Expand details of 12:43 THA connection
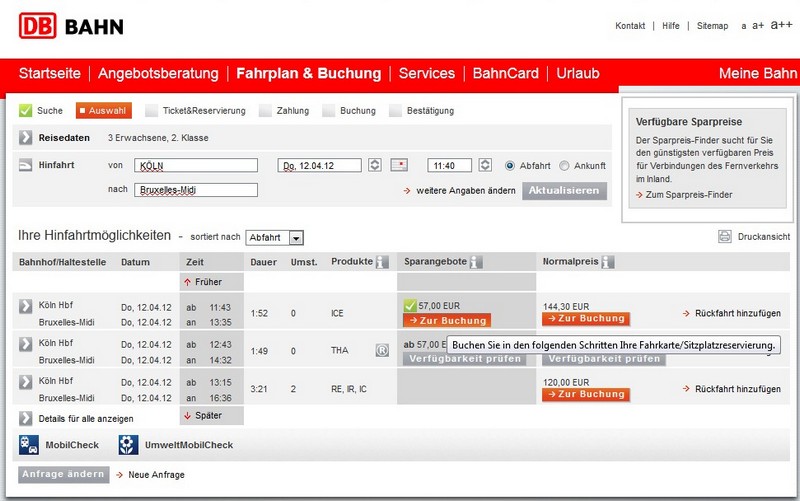 pos(26,343)
